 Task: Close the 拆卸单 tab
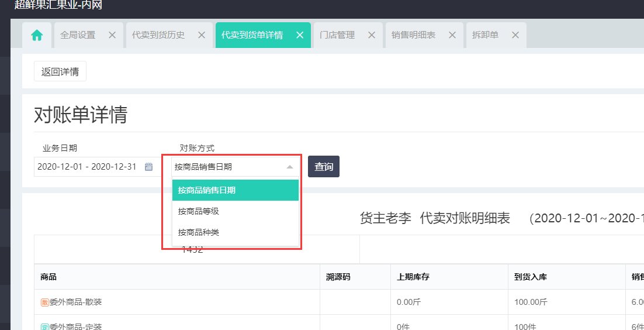click(515, 35)
